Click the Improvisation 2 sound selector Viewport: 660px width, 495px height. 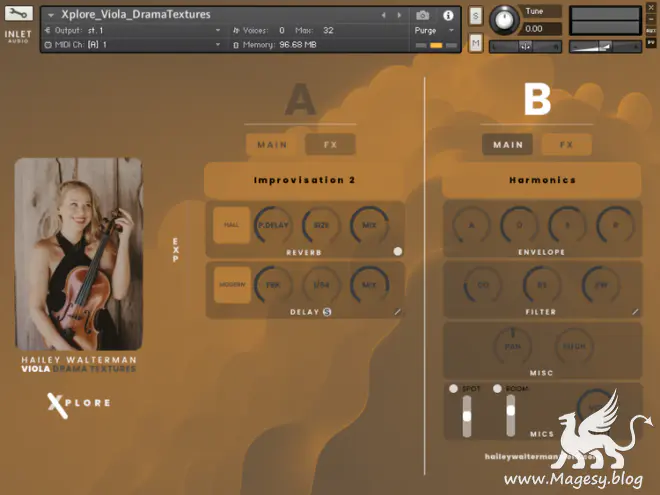pyautogui.click(x=304, y=181)
